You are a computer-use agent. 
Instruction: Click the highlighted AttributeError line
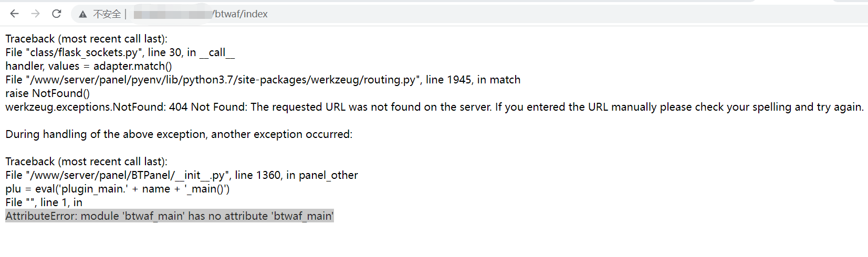click(170, 216)
